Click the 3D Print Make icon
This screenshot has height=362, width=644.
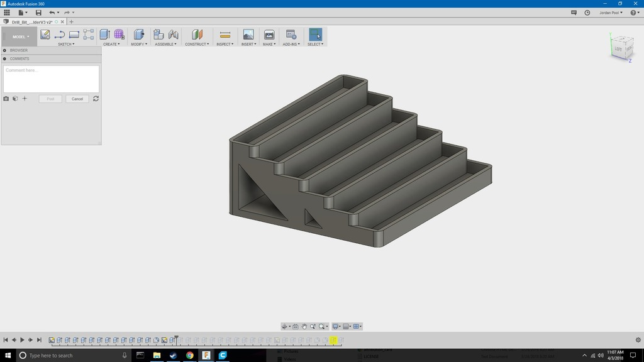269,35
